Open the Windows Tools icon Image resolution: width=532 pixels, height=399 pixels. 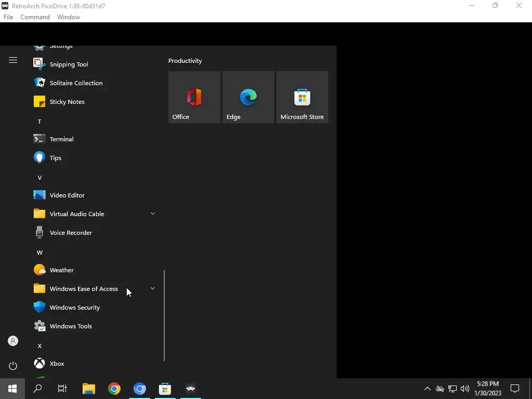(39, 326)
